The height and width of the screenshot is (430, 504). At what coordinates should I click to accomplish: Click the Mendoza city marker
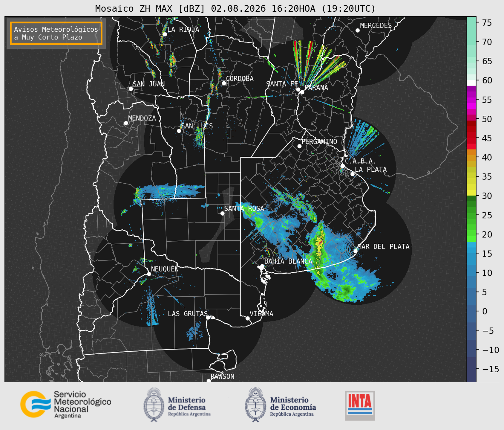tap(126, 123)
